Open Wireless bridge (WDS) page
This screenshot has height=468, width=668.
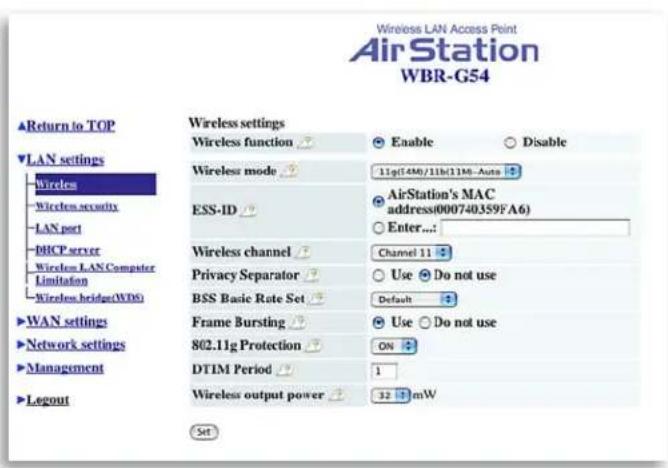(89, 297)
